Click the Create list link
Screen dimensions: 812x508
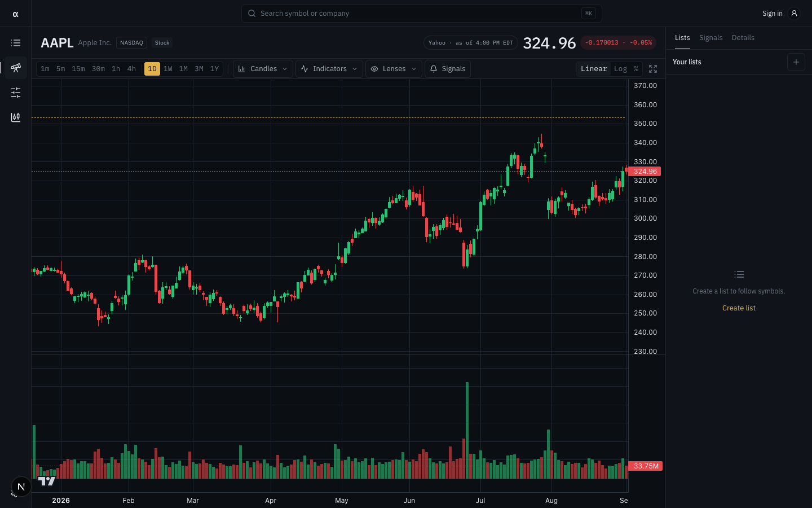click(x=739, y=308)
